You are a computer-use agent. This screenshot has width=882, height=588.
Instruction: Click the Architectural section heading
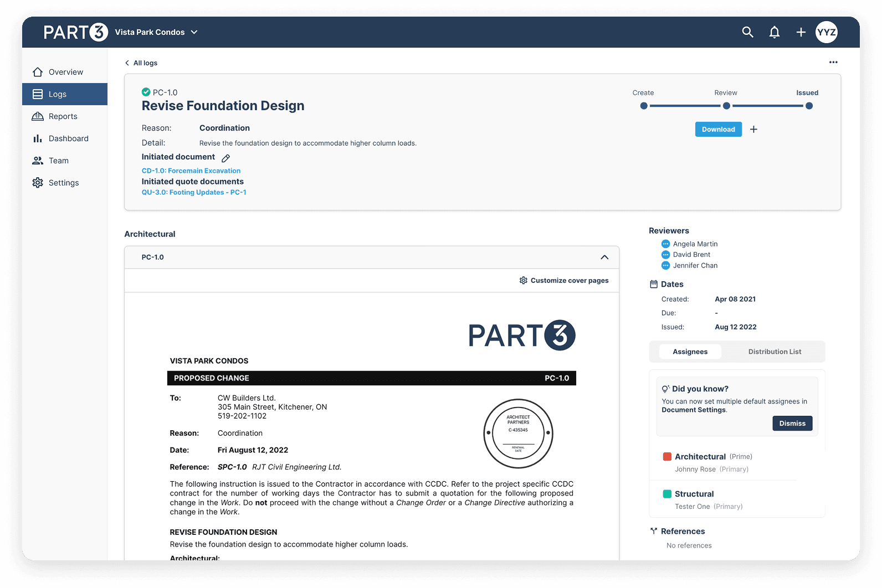[x=150, y=234]
